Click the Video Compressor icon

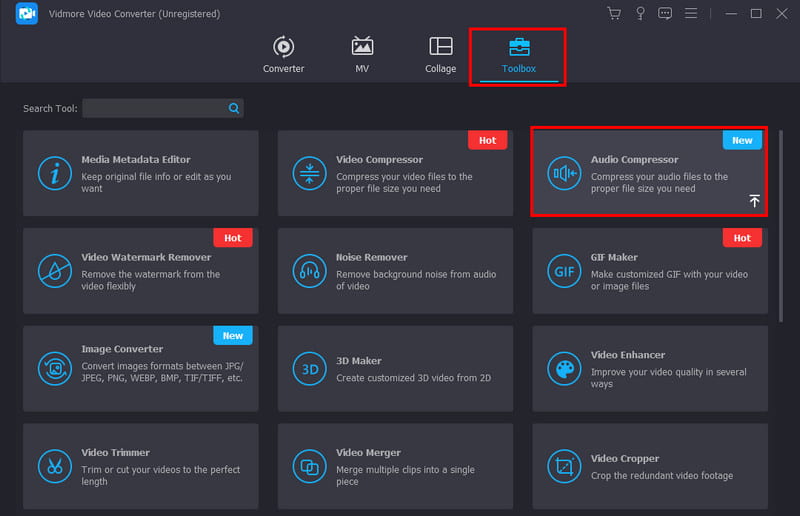tap(310, 173)
